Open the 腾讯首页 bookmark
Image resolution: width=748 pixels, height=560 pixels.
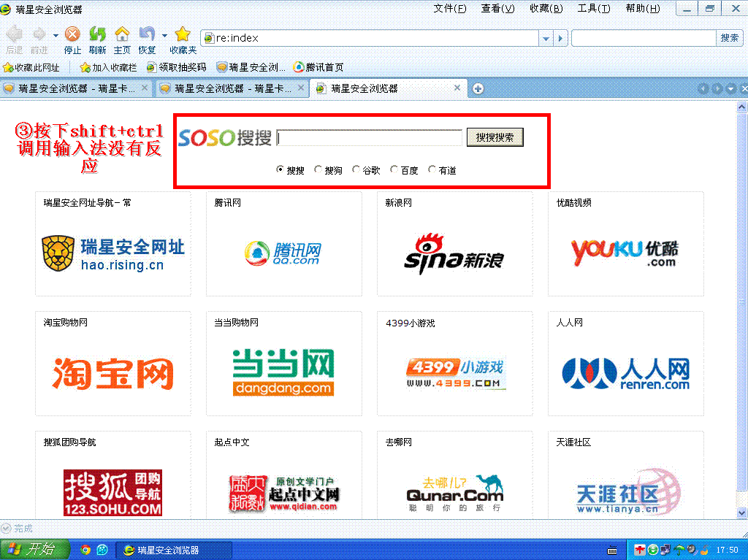(318, 68)
